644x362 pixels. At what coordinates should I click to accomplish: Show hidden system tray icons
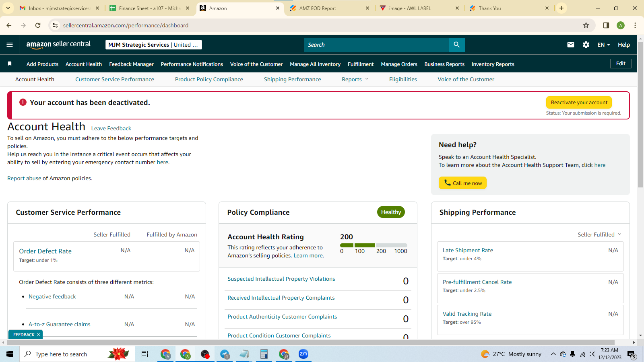(553, 354)
